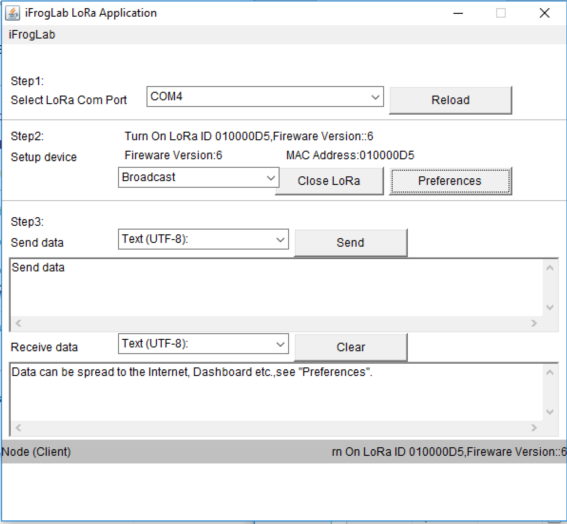
Task: Click the "Receive data" label
Action: (44, 347)
